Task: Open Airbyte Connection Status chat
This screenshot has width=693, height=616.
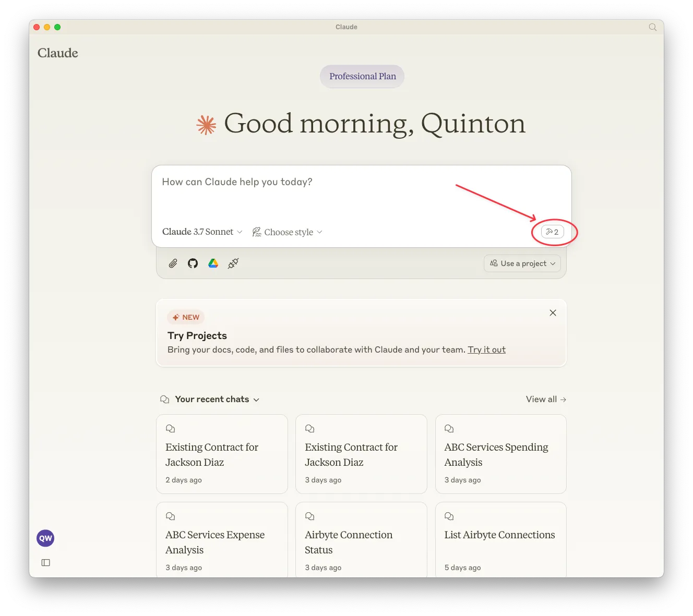Action: click(x=361, y=540)
